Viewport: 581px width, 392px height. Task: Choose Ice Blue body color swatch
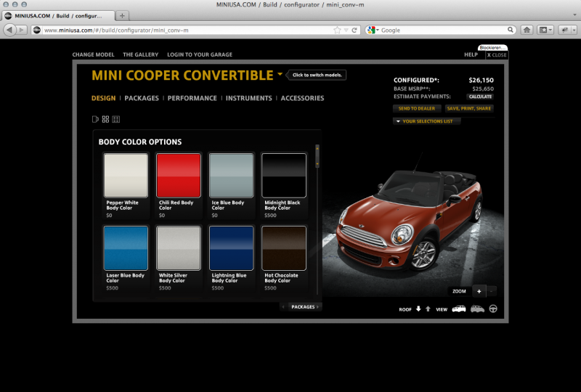click(231, 175)
